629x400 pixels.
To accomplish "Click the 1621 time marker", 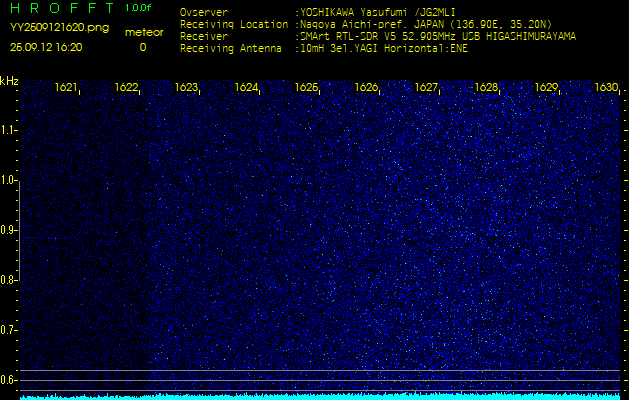I will point(66,87).
